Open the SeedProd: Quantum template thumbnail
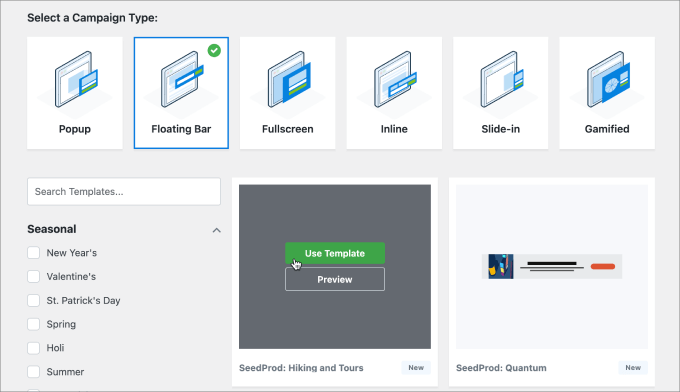 [x=552, y=267]
